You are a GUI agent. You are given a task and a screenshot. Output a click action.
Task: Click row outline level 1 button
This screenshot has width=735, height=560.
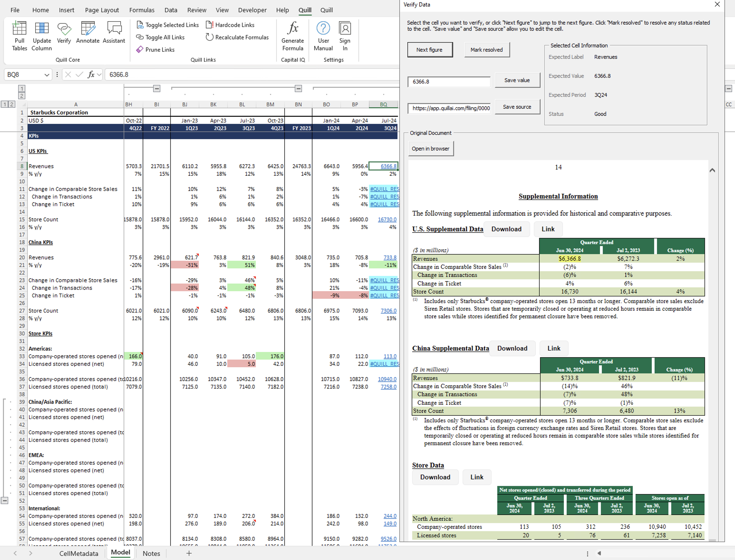[x=5, y=104]
